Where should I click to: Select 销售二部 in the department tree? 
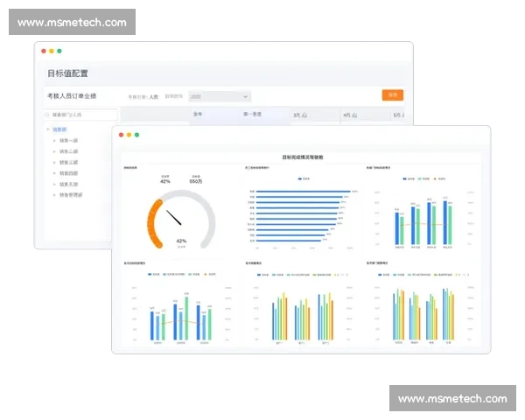69,151
